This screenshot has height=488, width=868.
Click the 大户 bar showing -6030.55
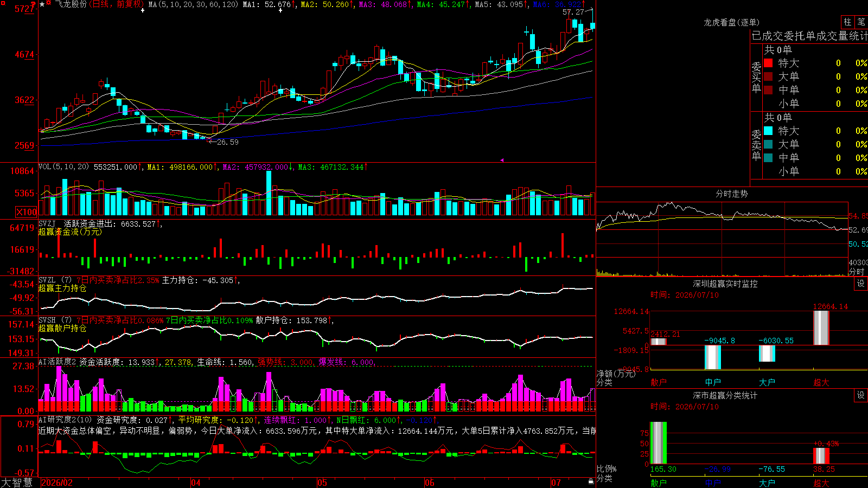(x=767, y=354)
